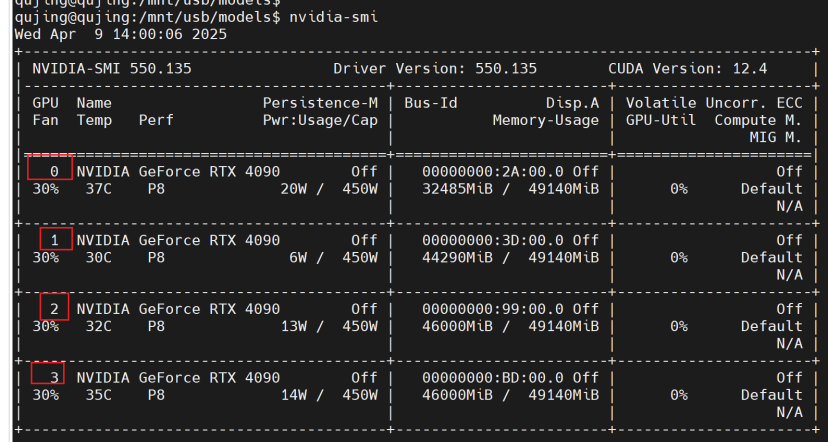Select the Volatile Uncorr. ECC header

pyautogui.click(x=714, y=103)
